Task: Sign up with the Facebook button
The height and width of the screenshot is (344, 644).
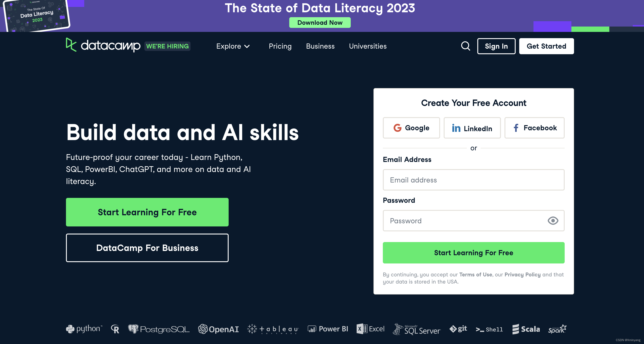Action: pyautogui.click(x=534, y=128)
